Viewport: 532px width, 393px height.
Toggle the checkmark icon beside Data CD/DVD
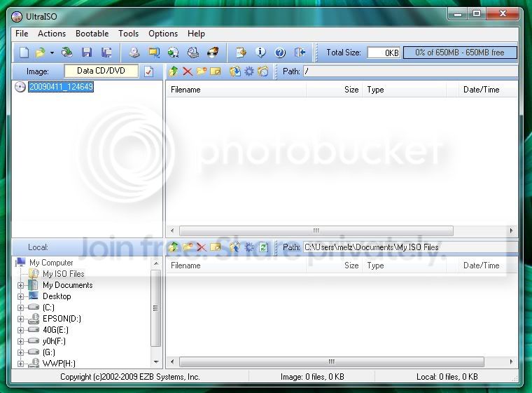point(148,71)
